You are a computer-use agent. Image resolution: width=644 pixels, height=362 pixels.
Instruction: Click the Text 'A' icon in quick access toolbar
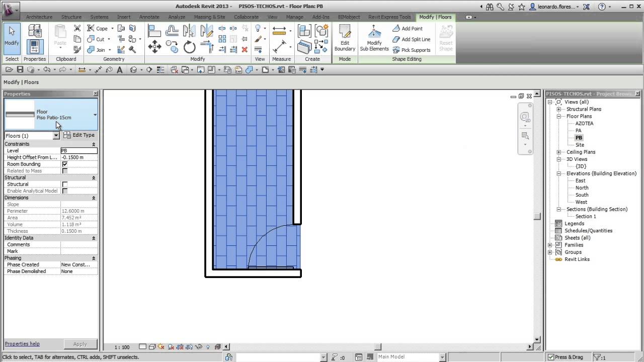point(119,69)
